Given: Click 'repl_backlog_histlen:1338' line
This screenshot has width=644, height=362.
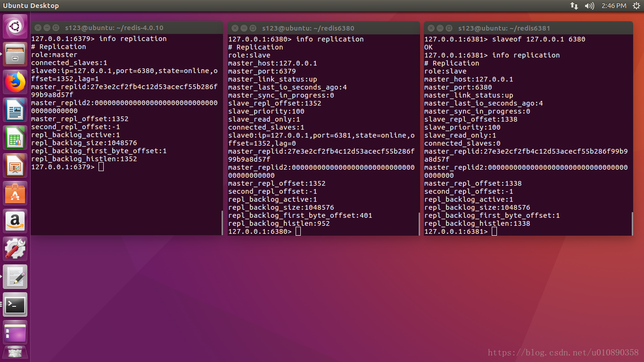Looking at the screenshot, I should (x=477, y=223).
